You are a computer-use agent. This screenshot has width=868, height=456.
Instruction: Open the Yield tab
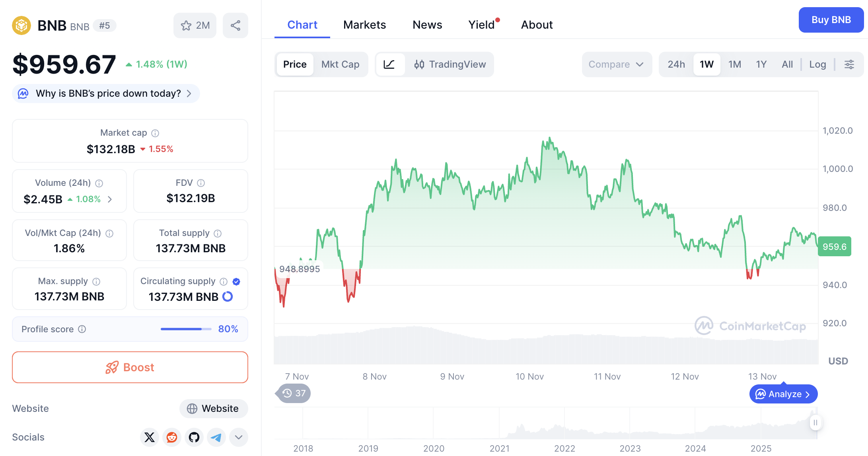coord(481,25)
